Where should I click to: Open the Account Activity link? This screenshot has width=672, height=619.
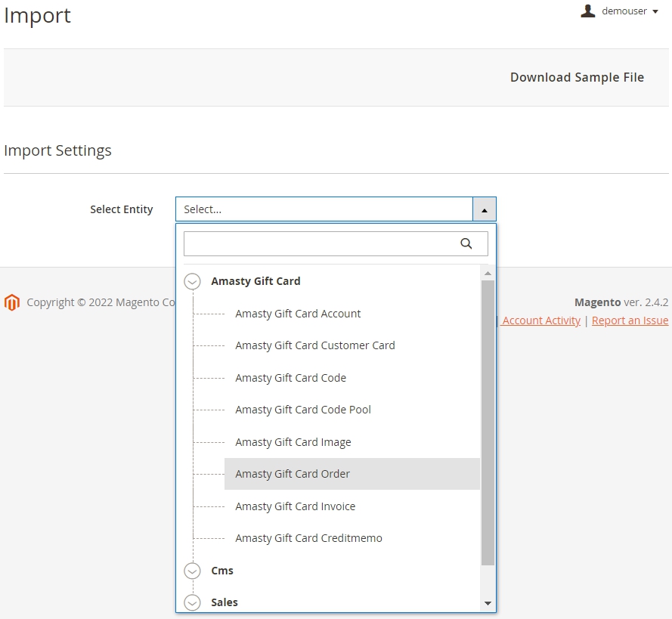click(x=541, y=320)
